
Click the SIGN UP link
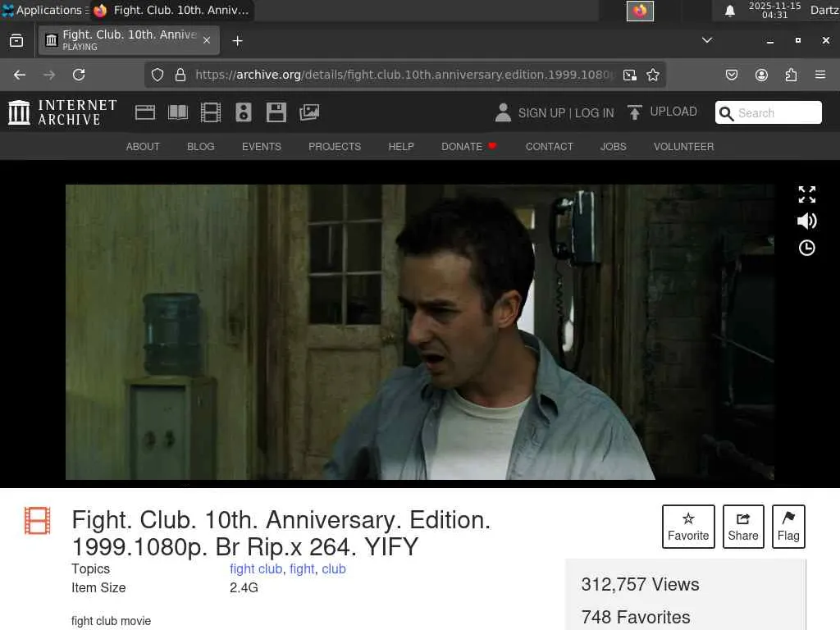pyautogui.click(x=541, y=113)
